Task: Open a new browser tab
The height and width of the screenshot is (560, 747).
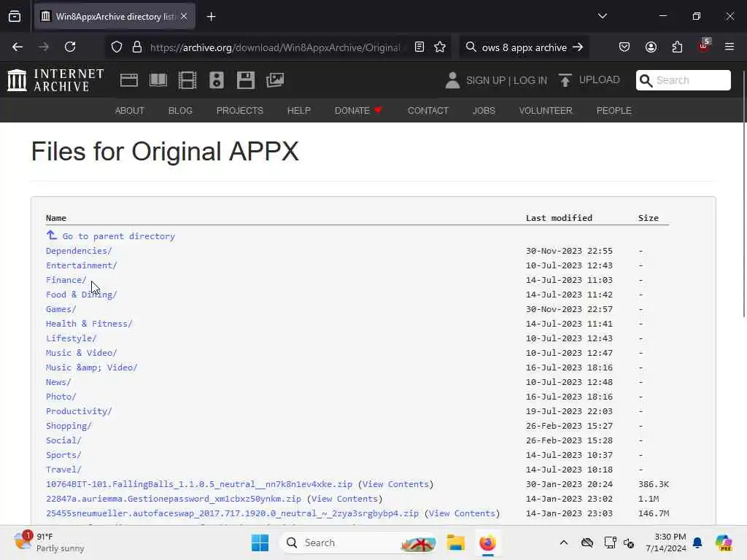Action: coord(211,17)
